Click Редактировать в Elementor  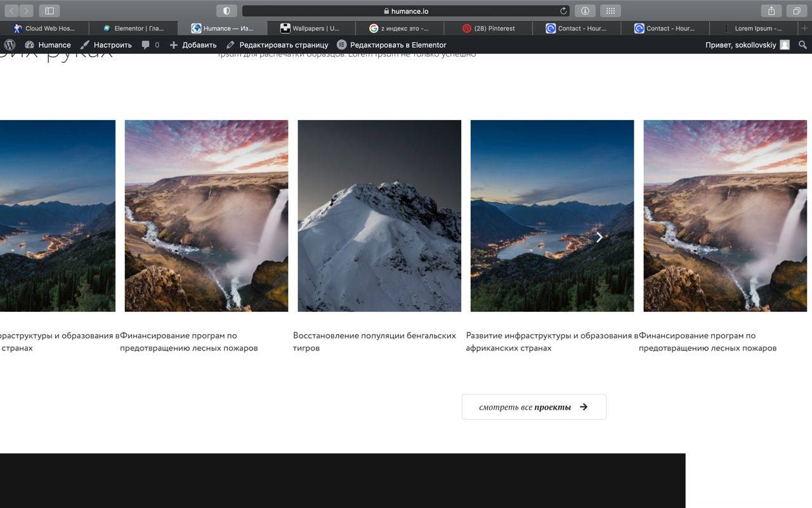[391, 44]
